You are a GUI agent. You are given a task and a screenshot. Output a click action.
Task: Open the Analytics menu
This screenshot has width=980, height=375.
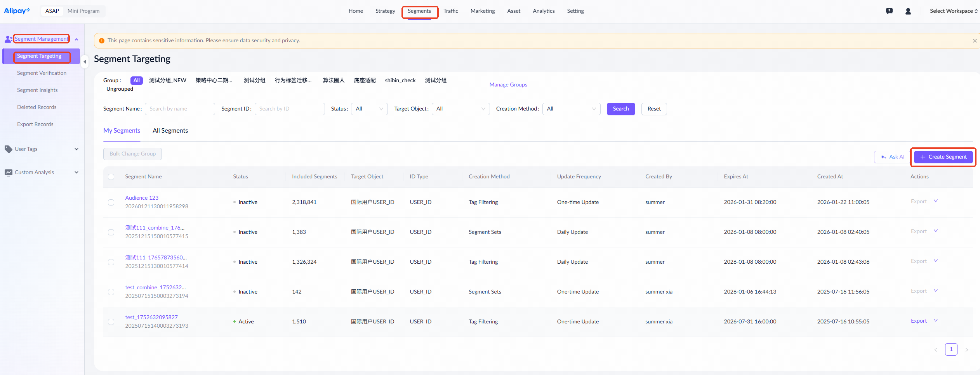543,11
